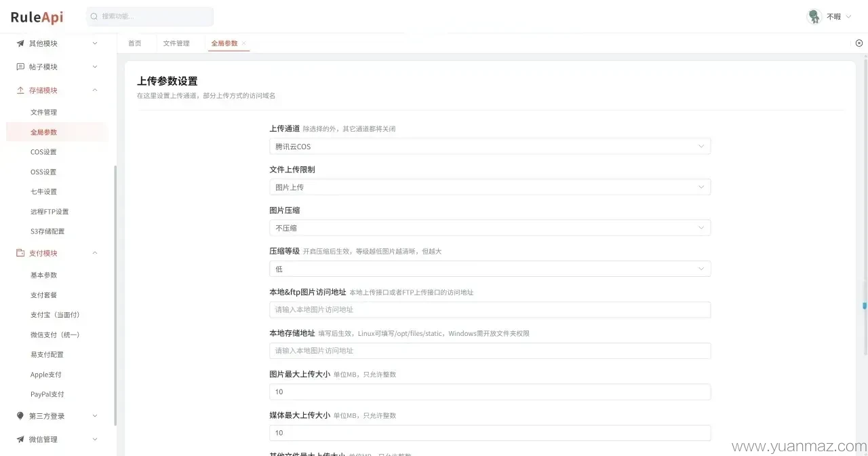Switch to the 首页 tab
868x456 pixels.
pyautogui.click(x=135, y=43)
